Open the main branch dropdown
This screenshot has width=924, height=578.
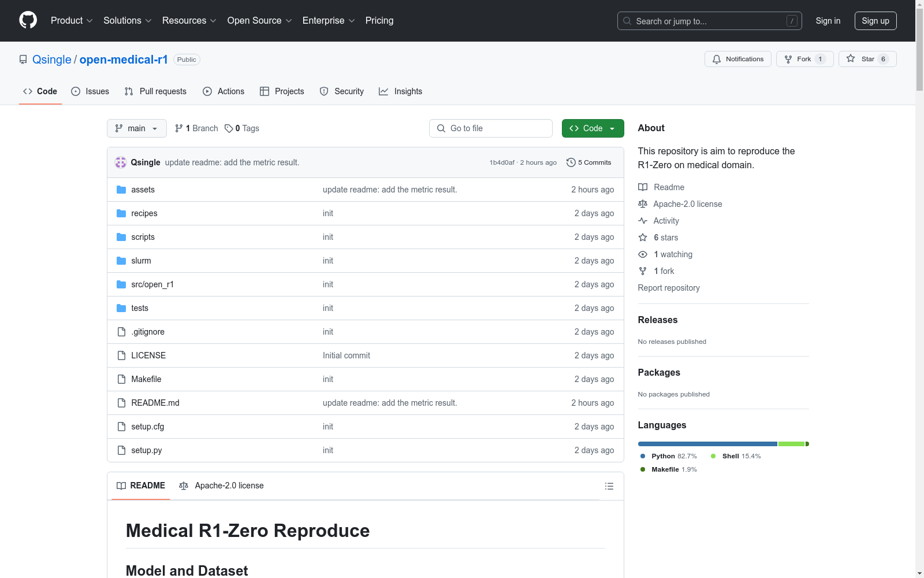[136, 128]
